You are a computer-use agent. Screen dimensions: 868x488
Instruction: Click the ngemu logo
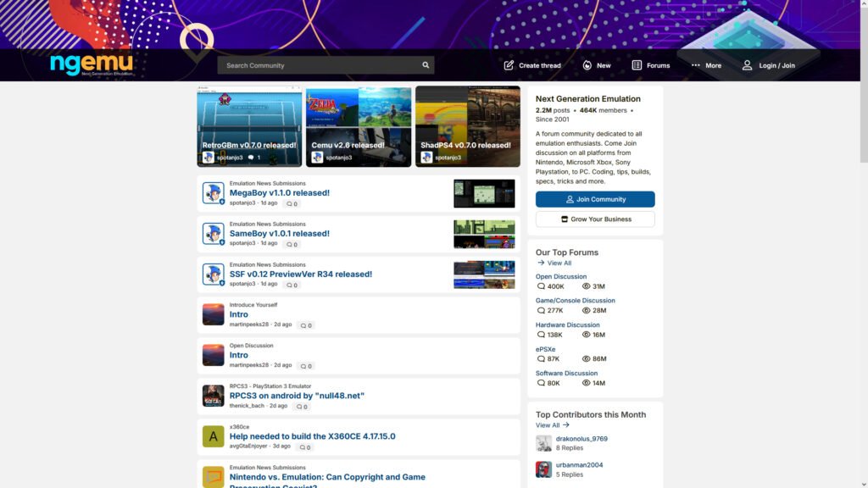[x=92, y=64]
